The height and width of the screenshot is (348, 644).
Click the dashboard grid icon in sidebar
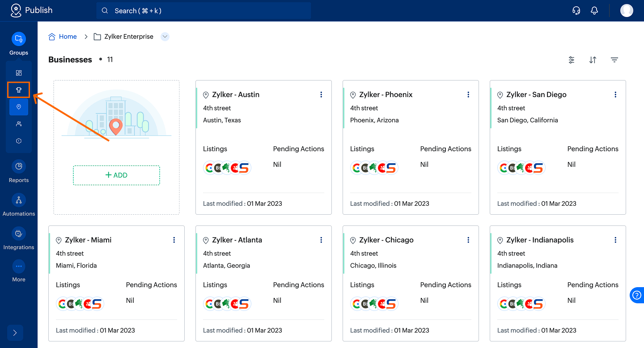18,73
